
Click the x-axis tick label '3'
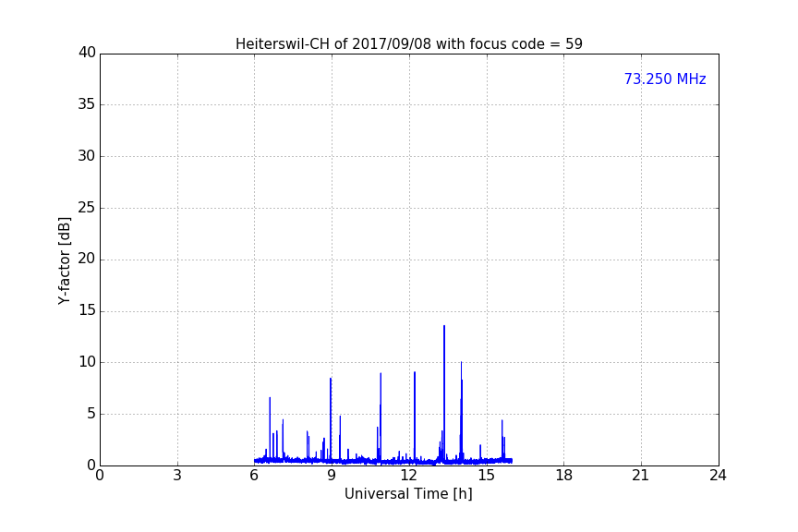(x=177, y=476)
